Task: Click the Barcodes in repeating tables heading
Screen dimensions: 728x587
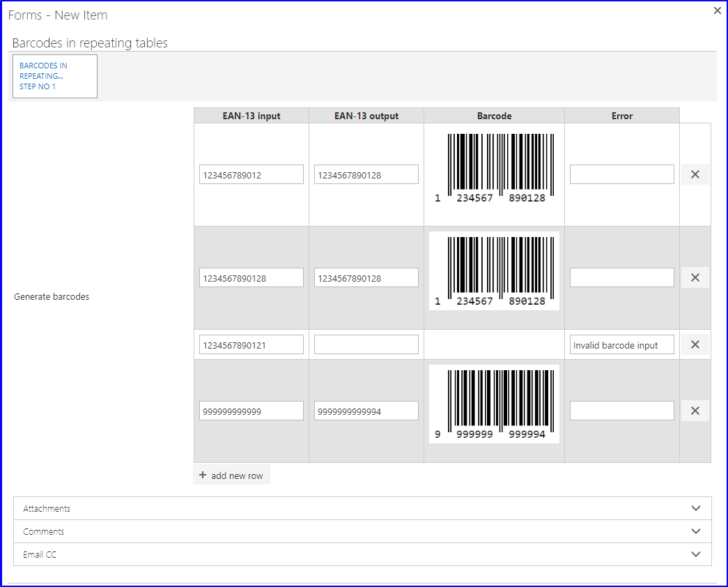Action: pyautogui.click(x=90, y=43)
